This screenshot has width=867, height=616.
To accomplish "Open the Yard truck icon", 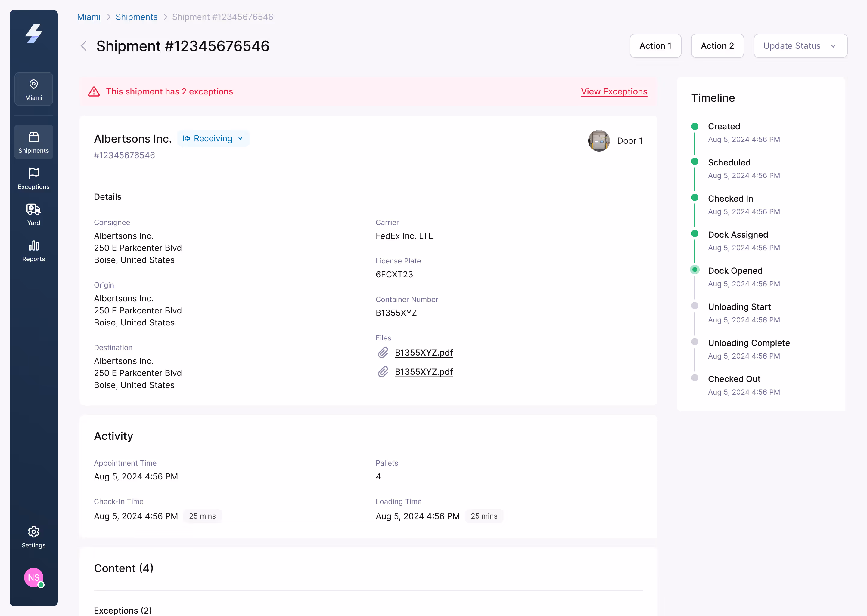I will pyautogui.click(x=33, y=209).
